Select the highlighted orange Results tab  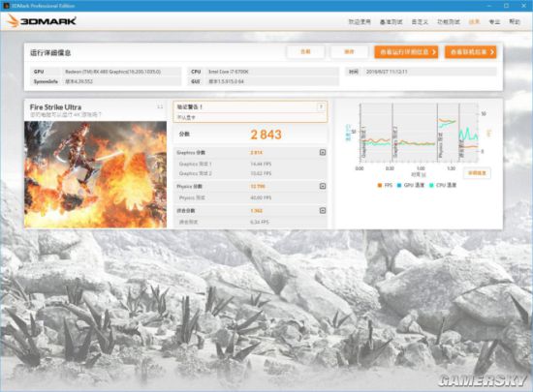point(474,21)
